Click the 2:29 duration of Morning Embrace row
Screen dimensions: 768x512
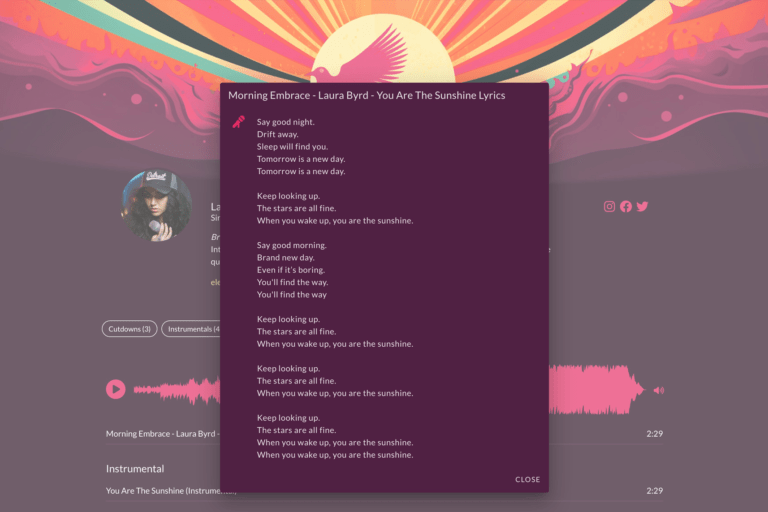coord(654,434)
